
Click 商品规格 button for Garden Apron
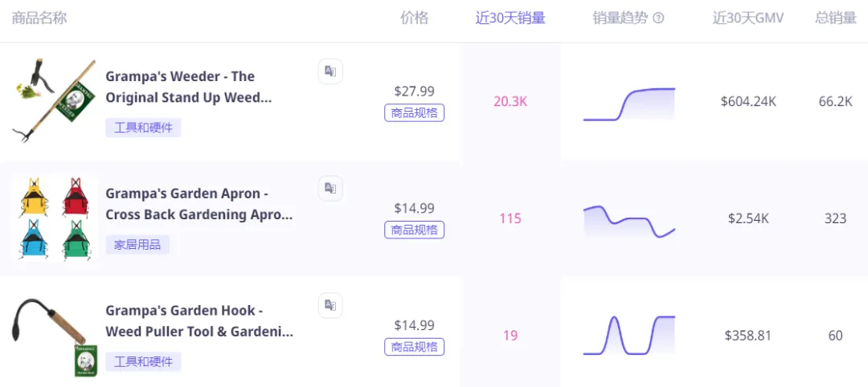click(x=415, y=230)
